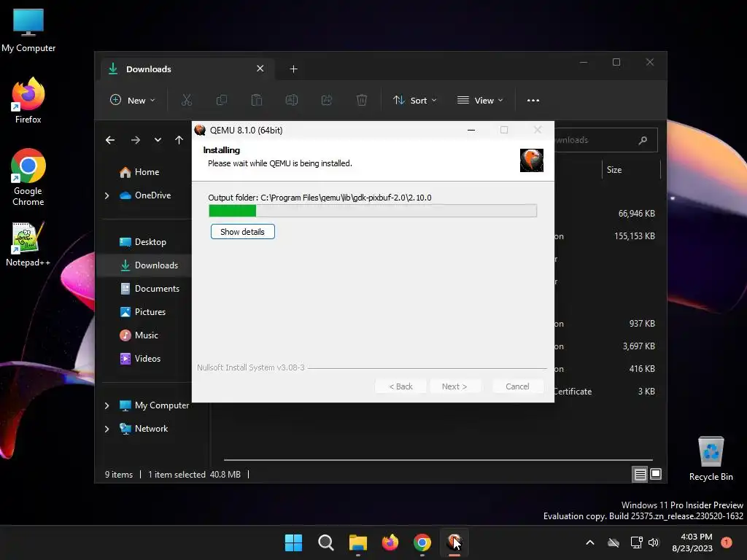Click the QEMU logo in installer header
The width and height of the screenshot is (747, 560).
coord(532,160)
